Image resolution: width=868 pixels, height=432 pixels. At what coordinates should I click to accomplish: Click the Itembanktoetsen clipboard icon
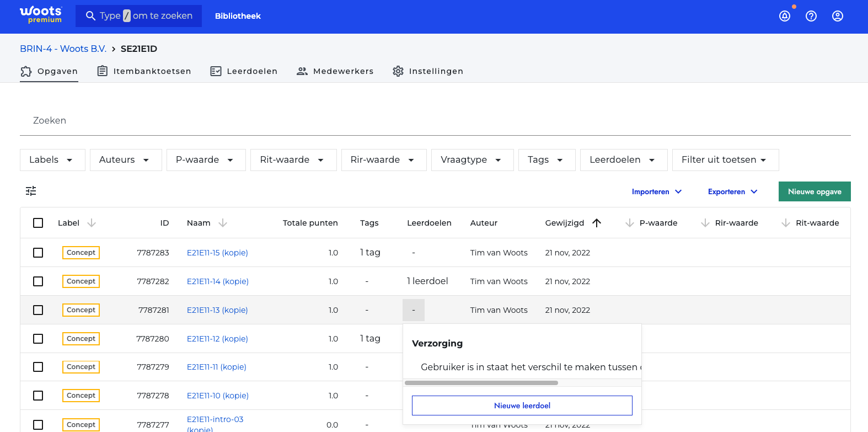pos(103,71)
